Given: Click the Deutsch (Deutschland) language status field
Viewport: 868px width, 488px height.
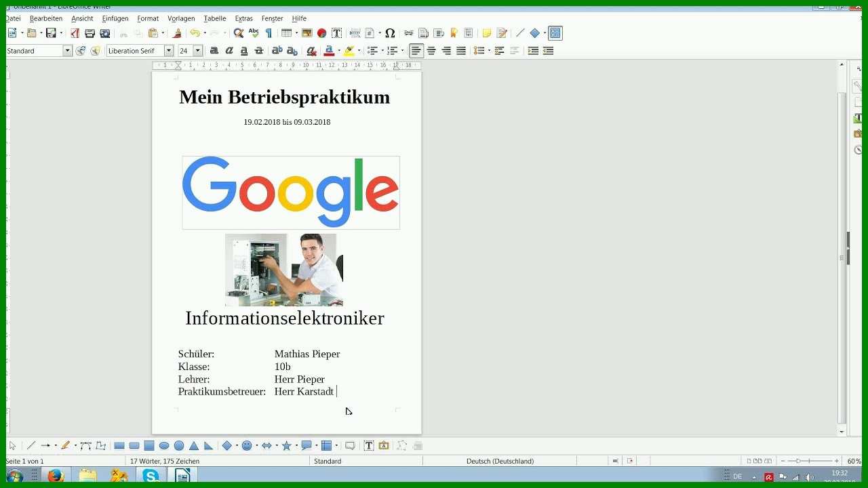Looking at the screenshot, I should click(x=500, y=461).
